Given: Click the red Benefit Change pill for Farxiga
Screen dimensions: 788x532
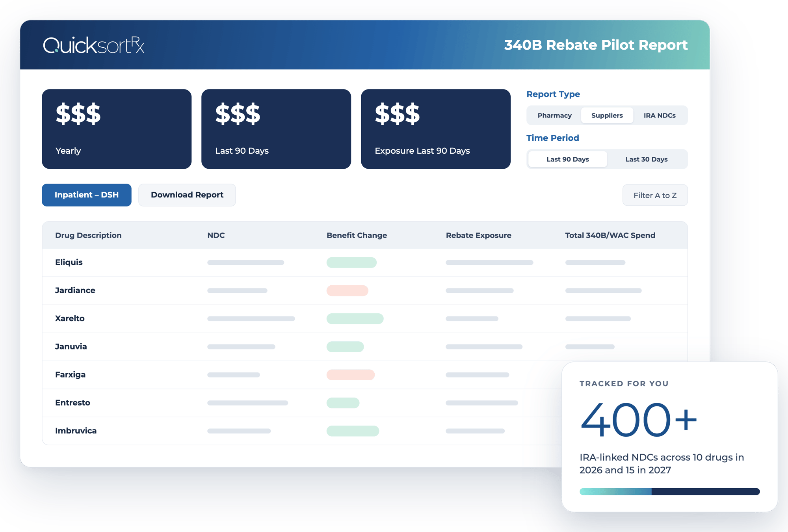Looking at the screenshot, I should [350, 375].
